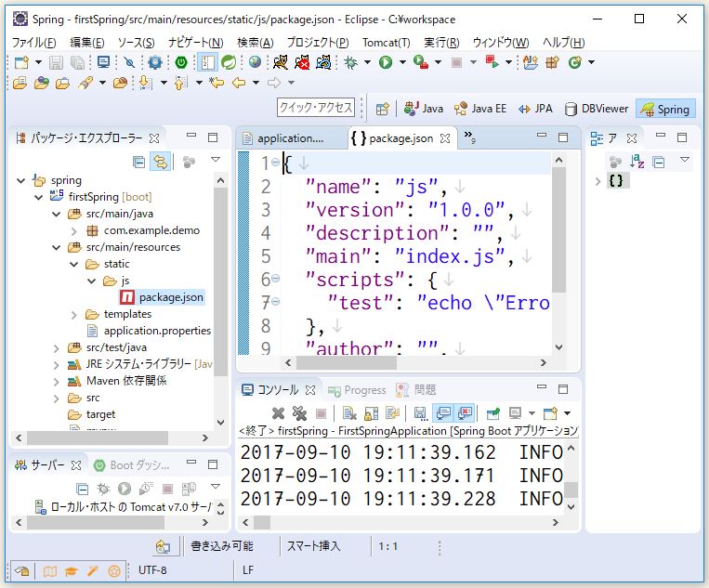
Task: Click the Spring Boot dashboard power icon
Action: [x=181, y=62]
